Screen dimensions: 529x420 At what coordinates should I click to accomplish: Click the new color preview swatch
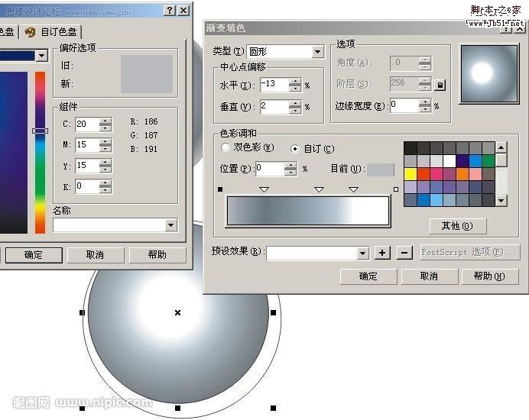147,83
